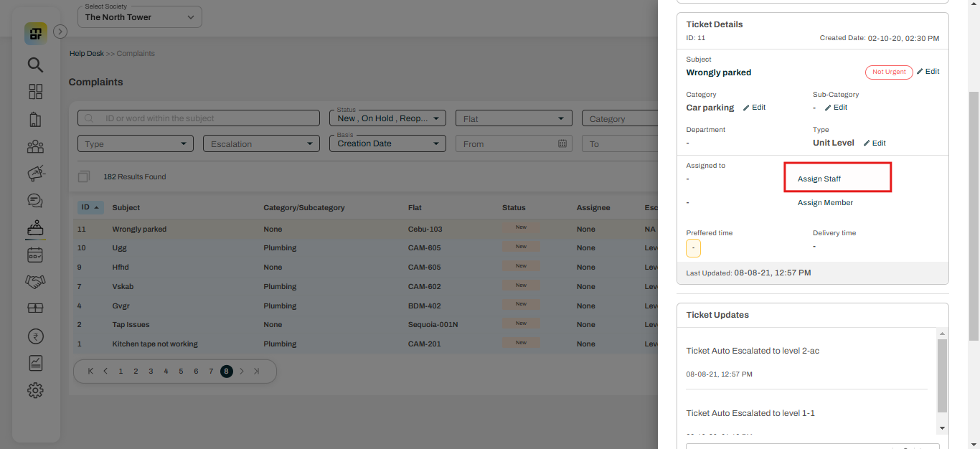Open the settings gear at the sidebar bottom
This screenshot has width=980, height=449.
(x=35, y=390)
